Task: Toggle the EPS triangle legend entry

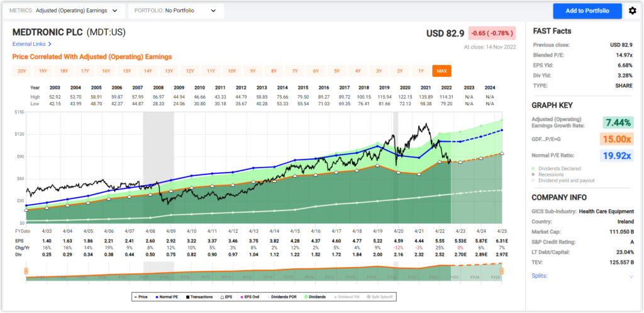Action: pyautogui.click(x=226, y=297)
